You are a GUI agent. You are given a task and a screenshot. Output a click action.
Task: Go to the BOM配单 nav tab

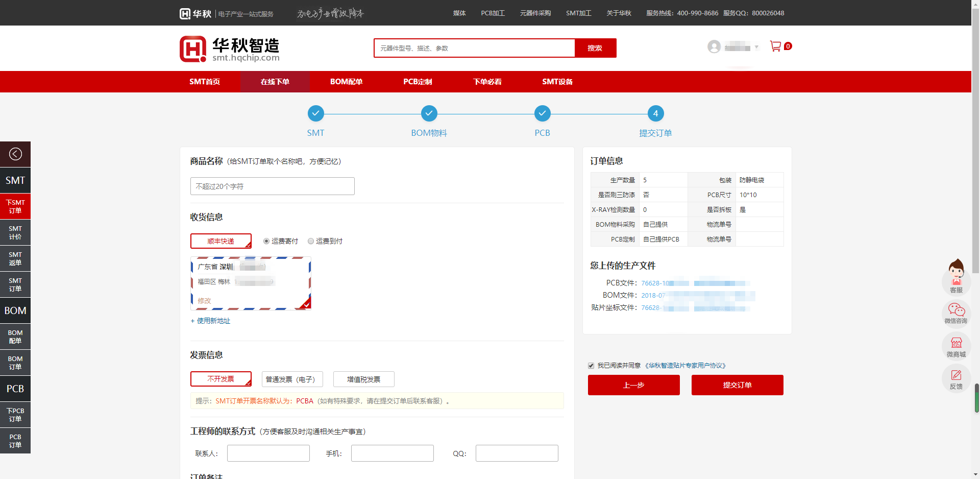point(346,82)
